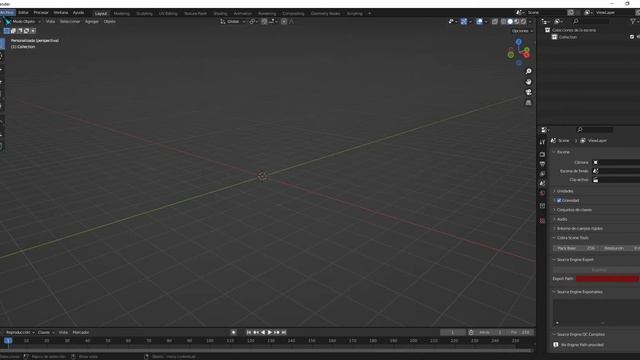Viewport: 640px width, 360px height.
Task: Click the red Export Path field
Action: click(607, 279)
